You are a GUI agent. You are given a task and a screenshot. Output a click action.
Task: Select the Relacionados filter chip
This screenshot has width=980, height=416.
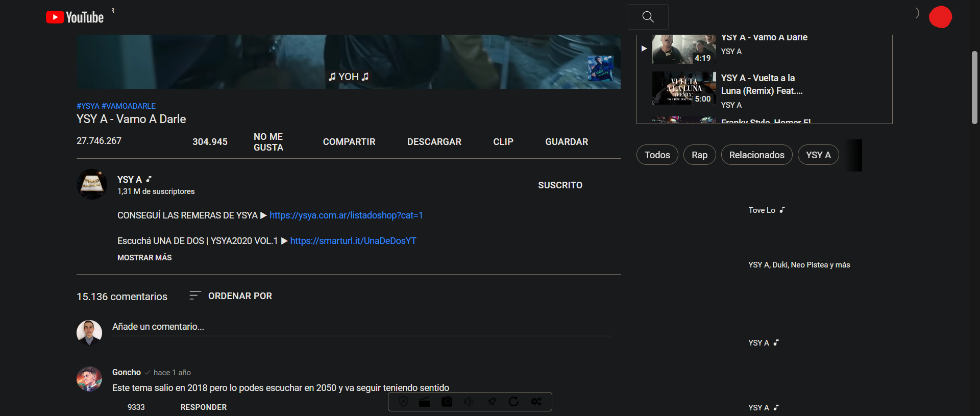point(756,155)
